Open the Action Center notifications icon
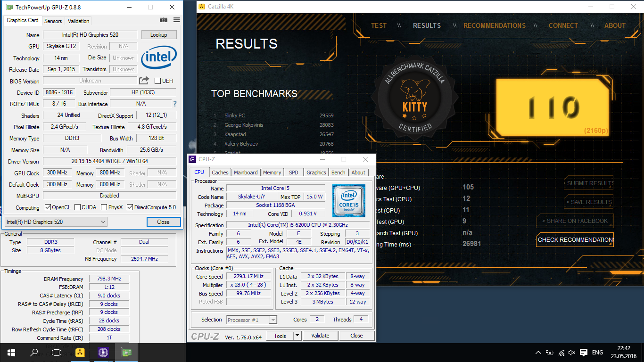Viewport: 644px width, 362px height. coord(584,353)
